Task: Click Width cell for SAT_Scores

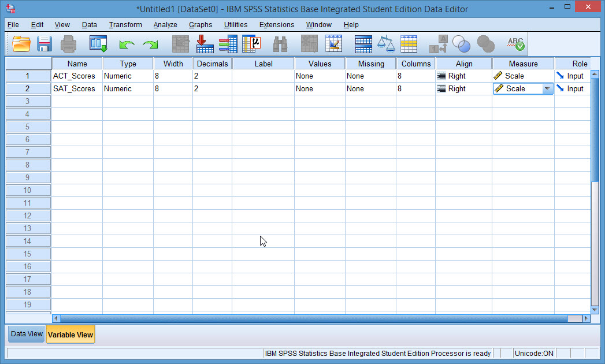Action: [173, 89]
